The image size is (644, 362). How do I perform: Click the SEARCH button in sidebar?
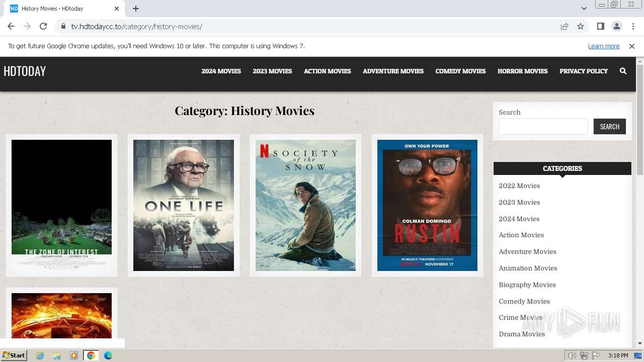610,126
